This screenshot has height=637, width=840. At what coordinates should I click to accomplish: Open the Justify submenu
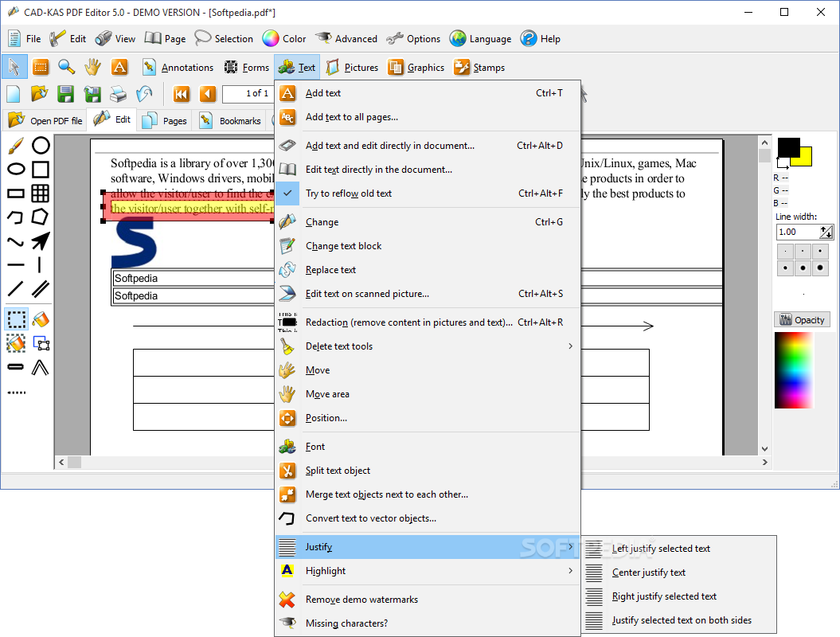pos(428,547)
